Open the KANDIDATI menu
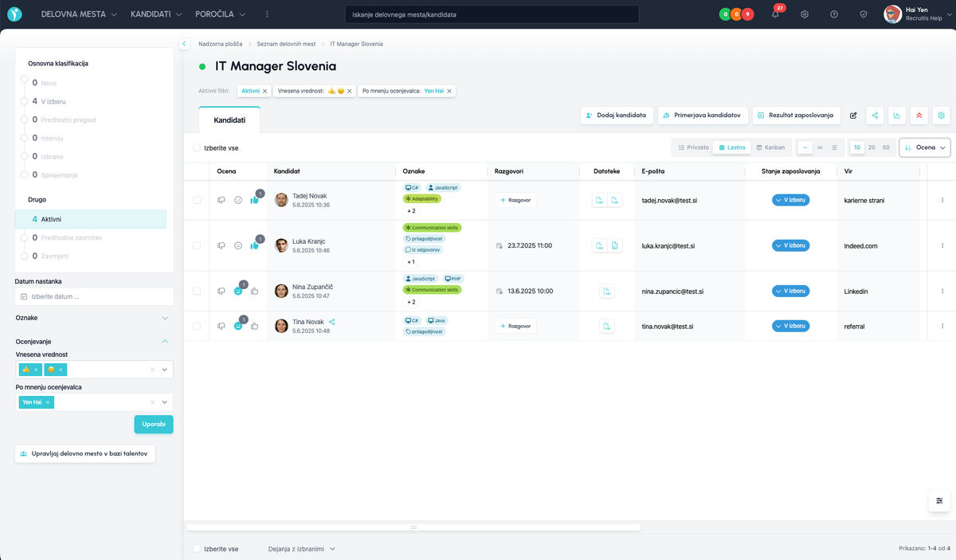Image resolution: width=956 pixels, height=560 pixels. tap(156, 14)
